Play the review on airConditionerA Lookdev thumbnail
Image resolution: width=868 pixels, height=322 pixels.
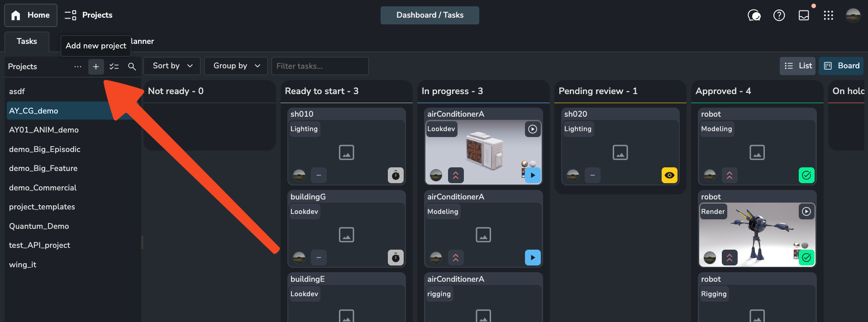(x=533, y=129)
